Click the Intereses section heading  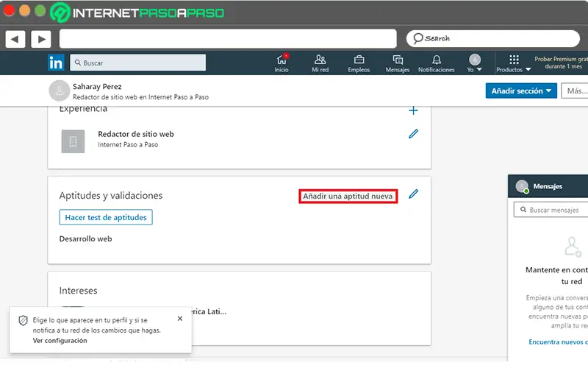79,291
